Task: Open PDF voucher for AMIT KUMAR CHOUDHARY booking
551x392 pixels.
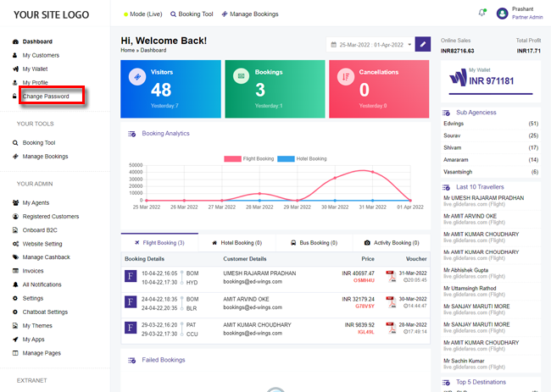Action: point(391,328)
